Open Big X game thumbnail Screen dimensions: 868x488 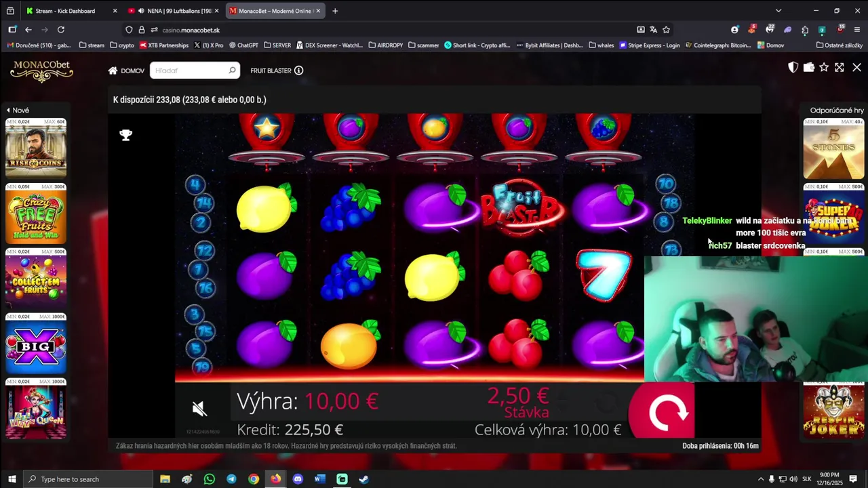[x=36, y=343]
